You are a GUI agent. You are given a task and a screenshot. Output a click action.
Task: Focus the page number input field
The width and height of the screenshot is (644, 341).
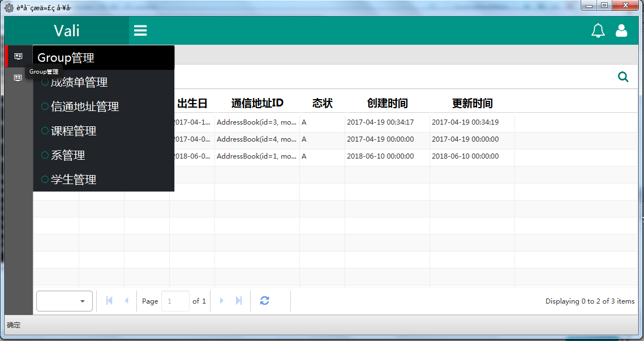175,301
